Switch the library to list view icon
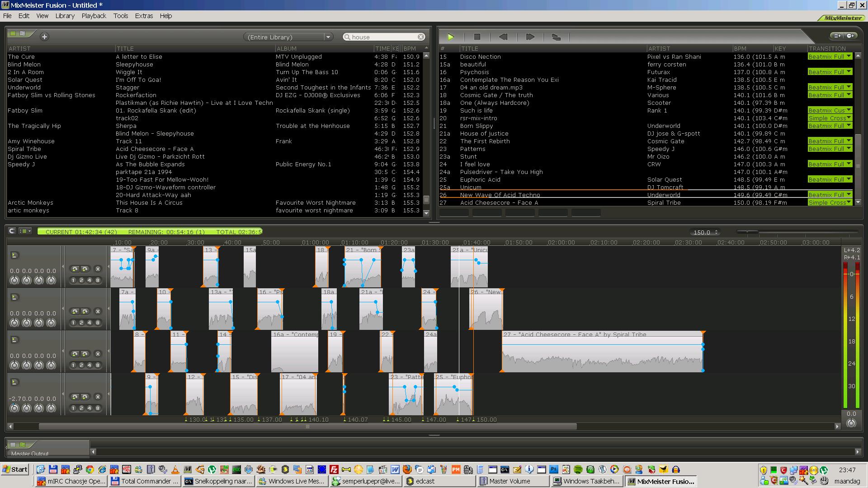The height and width of the screenshot is (488, 868). [13, 33]
